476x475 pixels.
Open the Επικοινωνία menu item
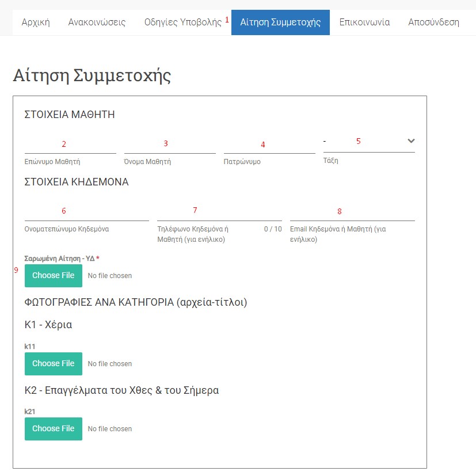click(364, 22)
